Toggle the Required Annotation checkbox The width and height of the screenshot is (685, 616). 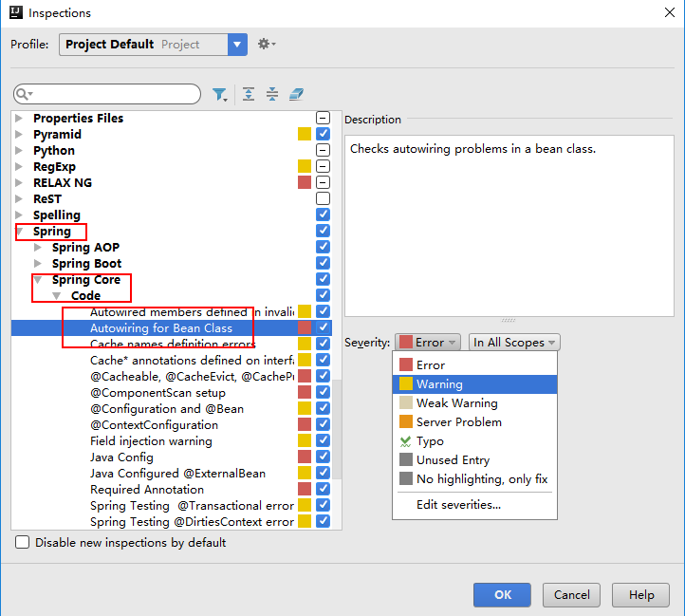pyautogui.click(x=323, y=489)
